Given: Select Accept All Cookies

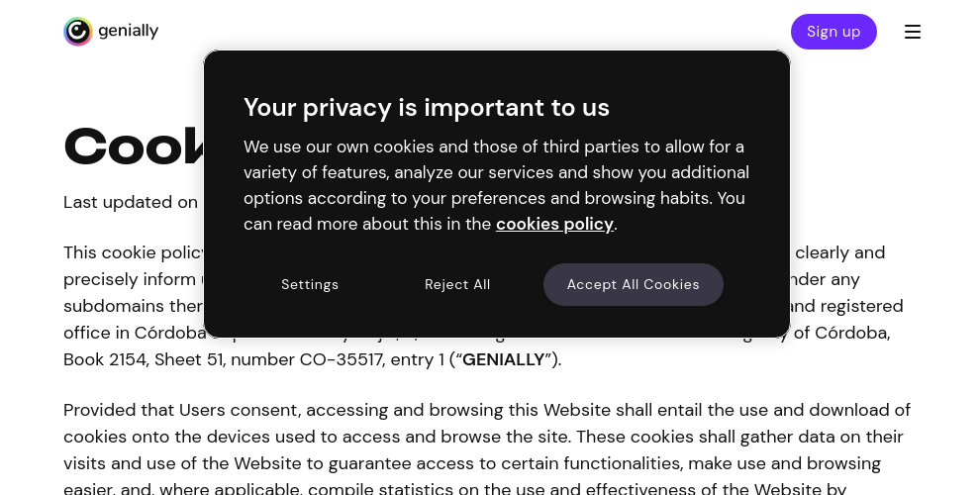Looking at the screenshot, I should tap(634, 284).
